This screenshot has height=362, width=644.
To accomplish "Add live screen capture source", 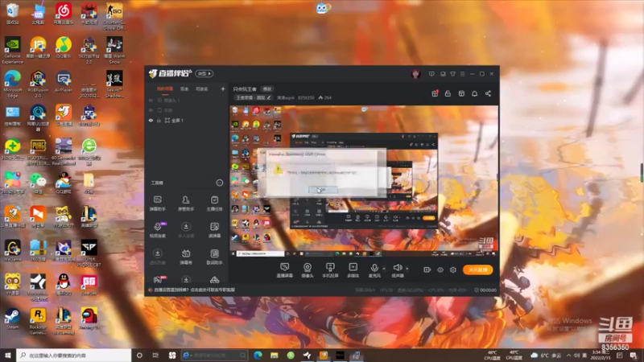I will (285, 270).
